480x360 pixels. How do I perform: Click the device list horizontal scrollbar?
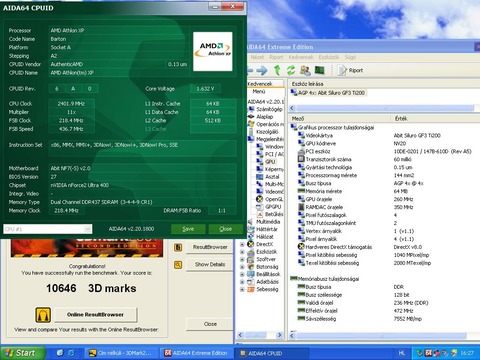coord(385,108)
